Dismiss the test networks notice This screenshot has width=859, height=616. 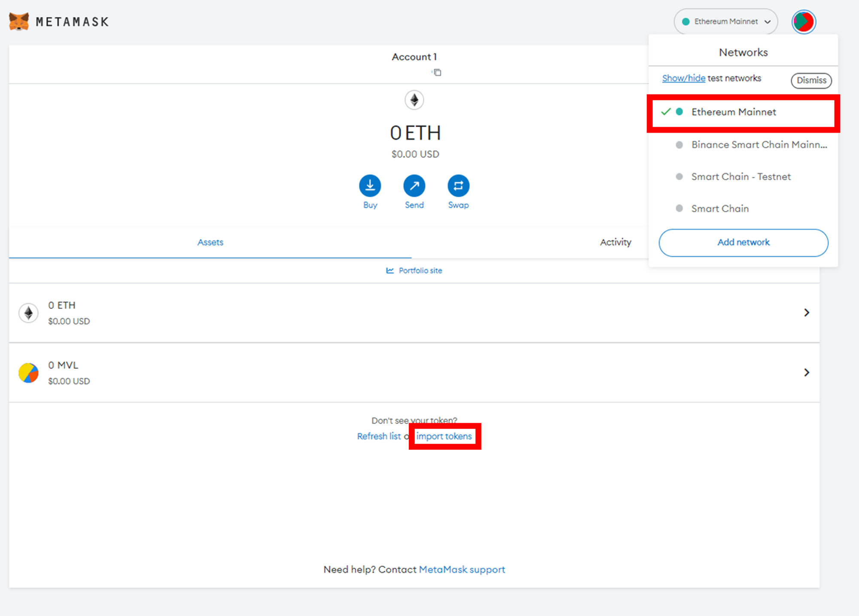811,80
